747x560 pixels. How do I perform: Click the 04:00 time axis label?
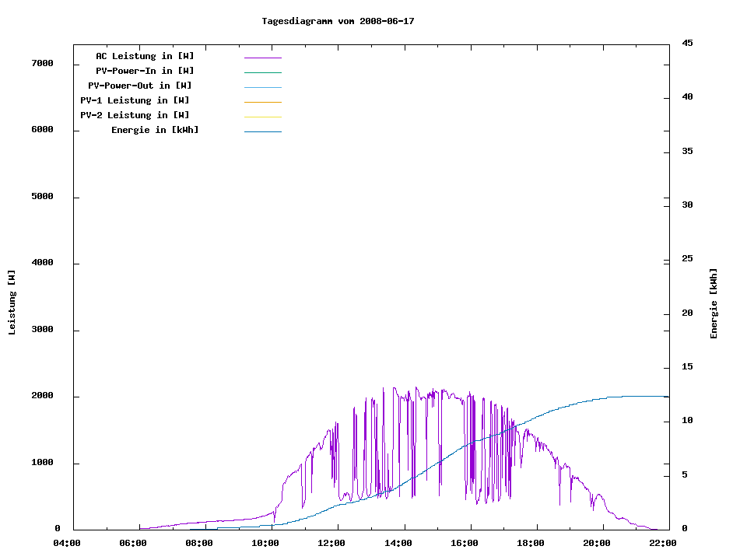(66, 543)
